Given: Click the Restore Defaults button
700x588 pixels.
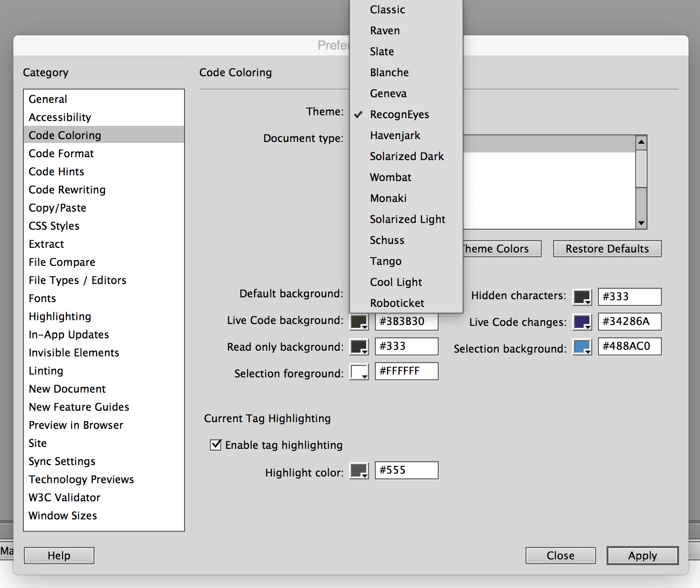Looking at the screenshot, I should point(607,248).
